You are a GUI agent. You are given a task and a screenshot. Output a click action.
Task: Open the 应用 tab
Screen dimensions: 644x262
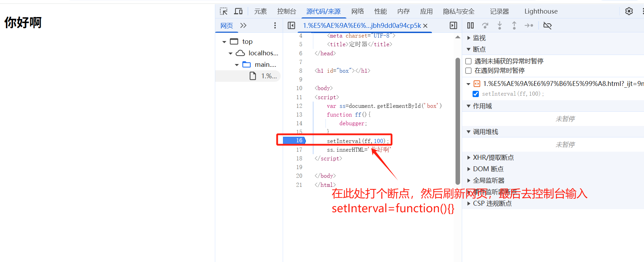(426, 11)
